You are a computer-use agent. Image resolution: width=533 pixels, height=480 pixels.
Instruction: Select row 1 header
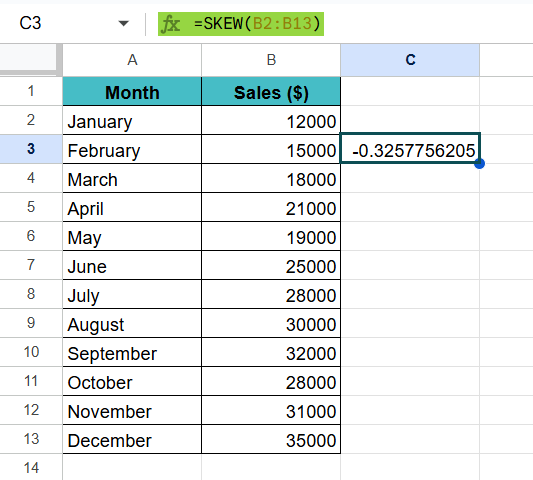coord(31,91)
